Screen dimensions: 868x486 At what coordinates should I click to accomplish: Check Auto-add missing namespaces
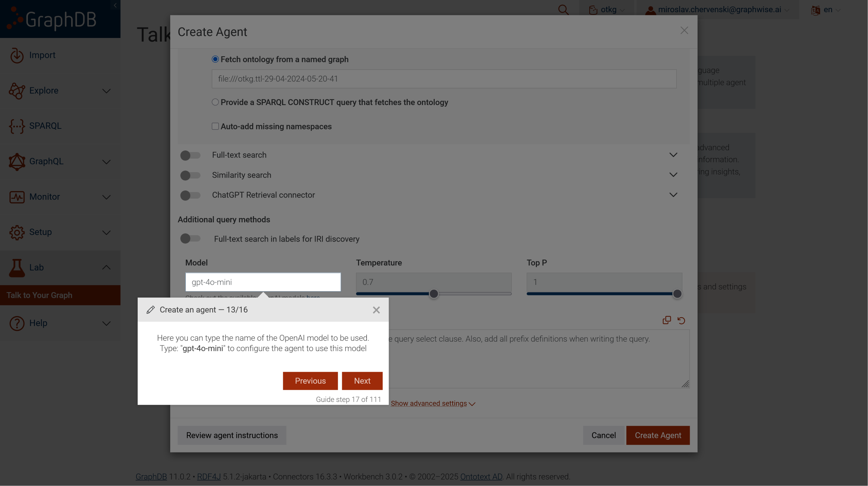[x=215, y=126]
